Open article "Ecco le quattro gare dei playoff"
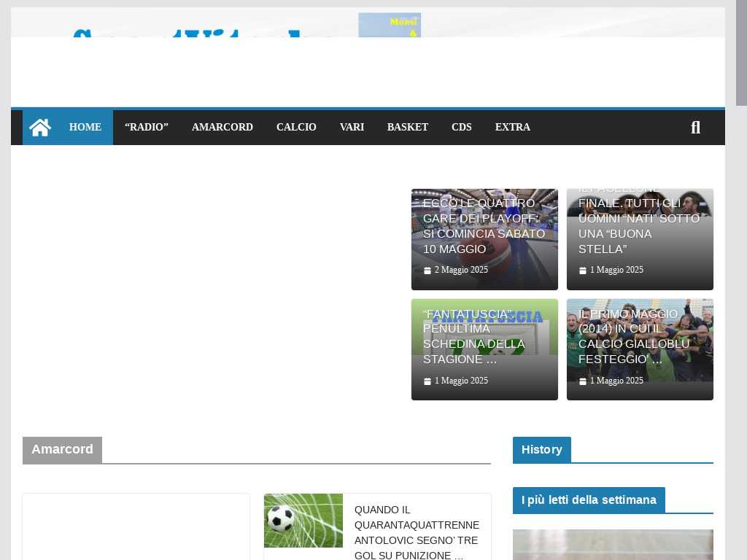Image resolution: width=747 pixels, height=560 pixels. 484,226
